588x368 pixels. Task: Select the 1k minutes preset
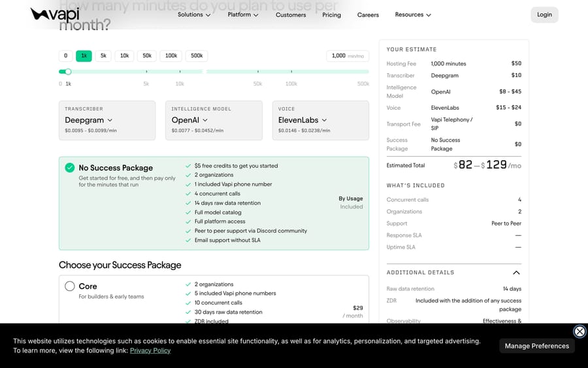pos(84,56)
